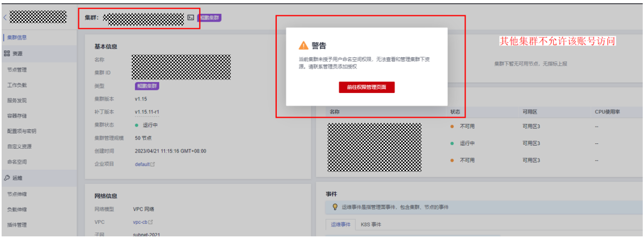Open 容器存储 in the sidebar
The height and width of the screenshot is (238, 644).
pyautogui.click(x=17, y=116)
